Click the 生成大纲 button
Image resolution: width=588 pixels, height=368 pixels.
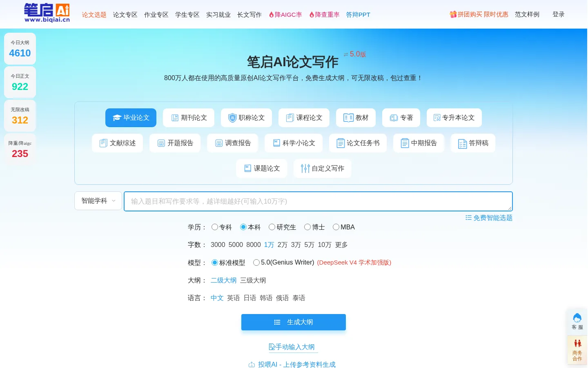pos(294,322)
